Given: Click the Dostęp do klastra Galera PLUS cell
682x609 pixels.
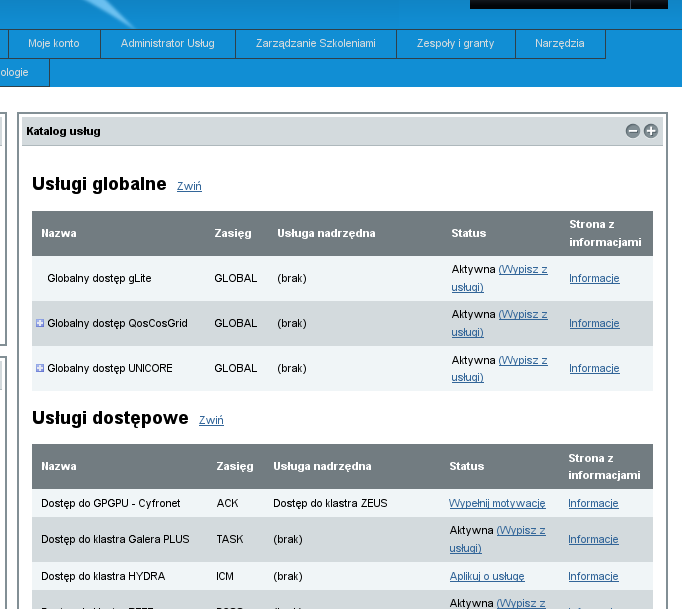Looking at the screenshot, I should pos(115,539).
